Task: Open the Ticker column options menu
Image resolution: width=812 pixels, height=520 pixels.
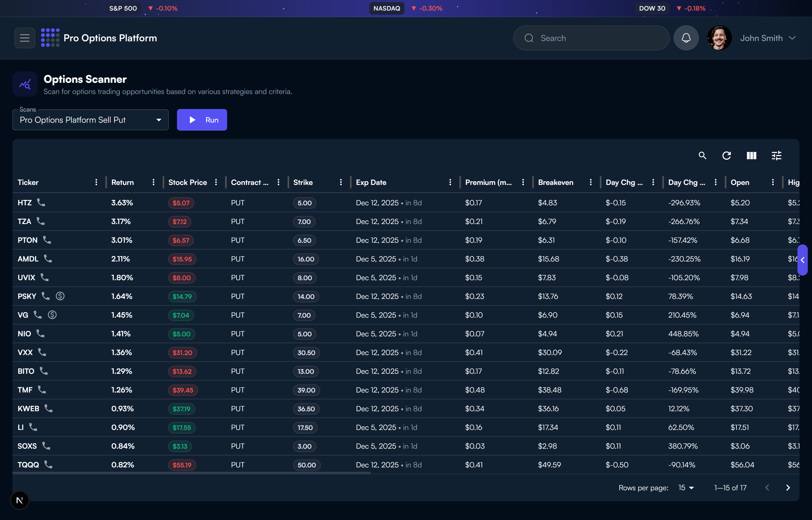Action: (96, 182)
